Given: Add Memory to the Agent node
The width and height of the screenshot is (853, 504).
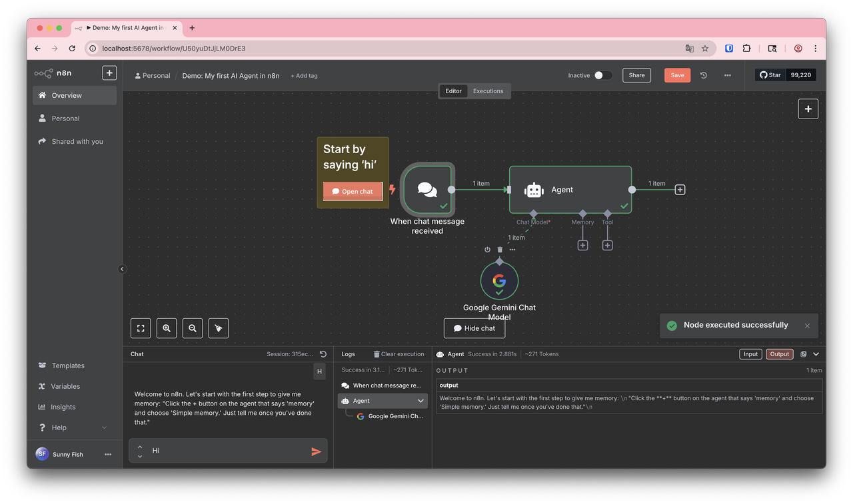Looking at the screenshot, I should coord(582,246).
